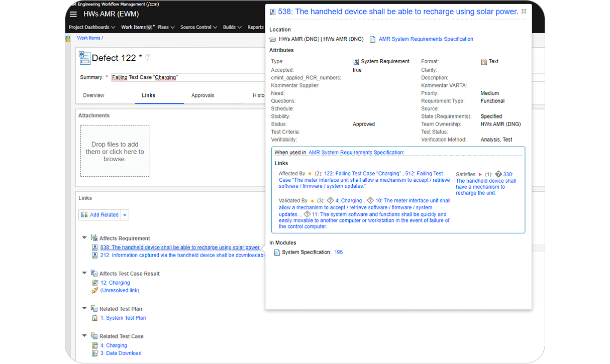The image size is (610, 364).
Task: Close the requirement 538 popup
Action: coord(524,10)
